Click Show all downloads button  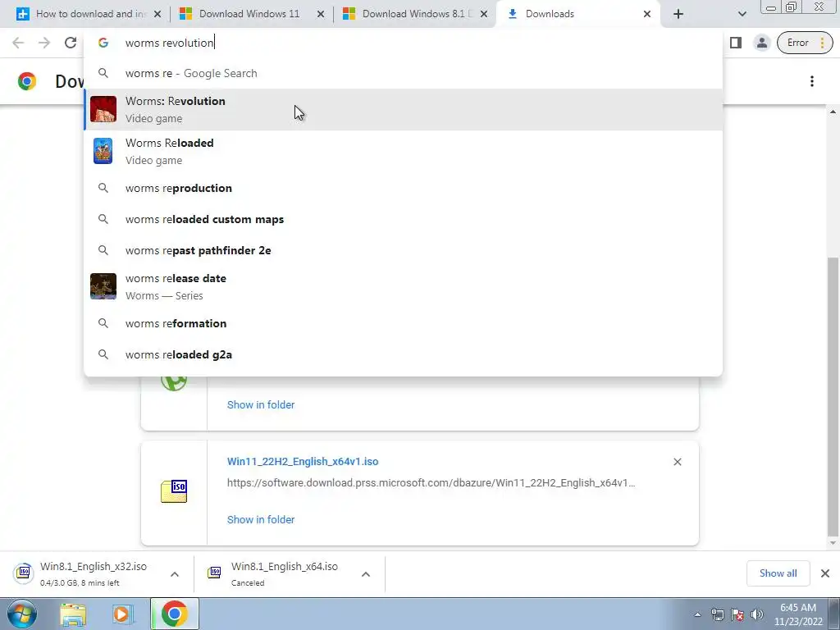[778, 573]
